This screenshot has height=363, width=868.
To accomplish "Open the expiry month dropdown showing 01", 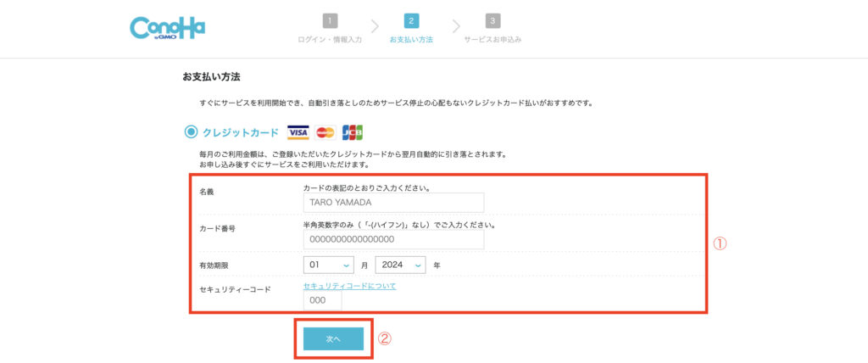I will (329, 265).
